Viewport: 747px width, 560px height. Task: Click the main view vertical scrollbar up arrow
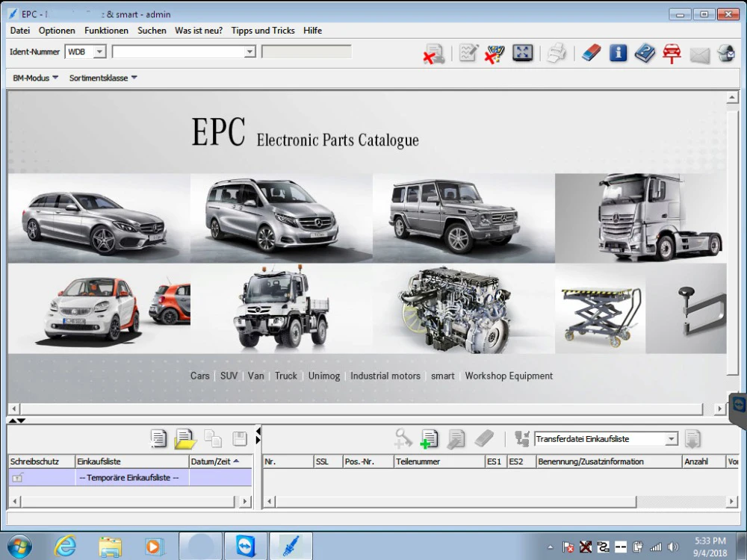click(x=732, y=98)
